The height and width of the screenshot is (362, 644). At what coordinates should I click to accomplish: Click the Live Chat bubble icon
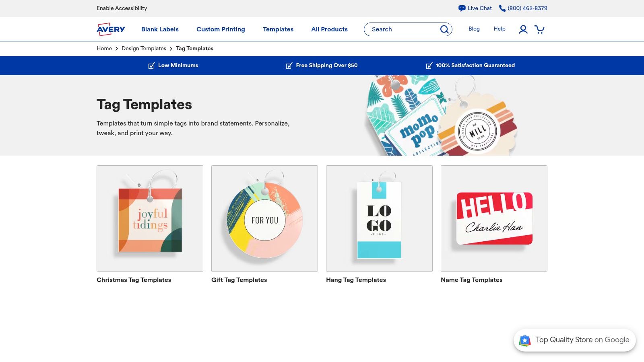tap(462, 8)
